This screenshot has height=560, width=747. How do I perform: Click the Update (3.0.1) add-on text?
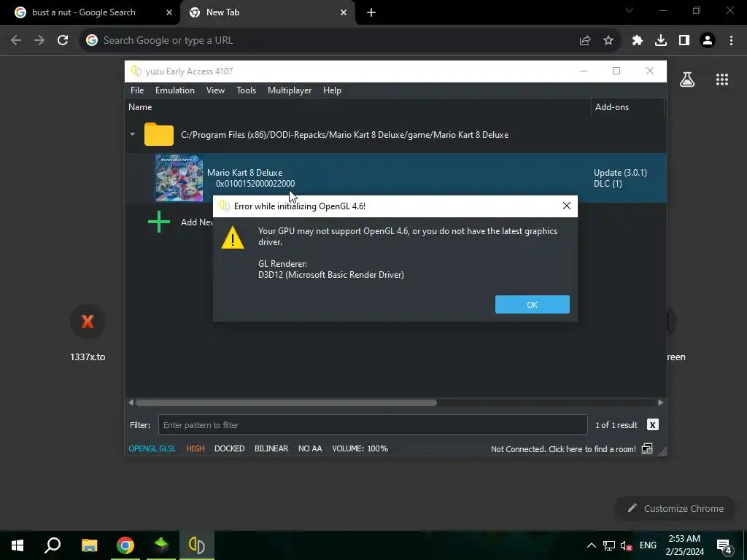pos(620,173)
